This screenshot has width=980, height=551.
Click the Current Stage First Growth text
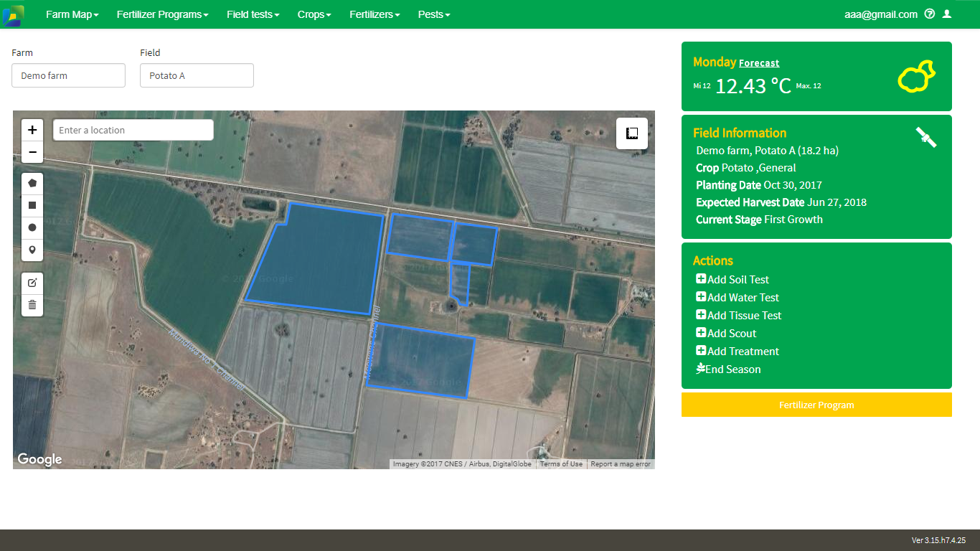(759, 220)
